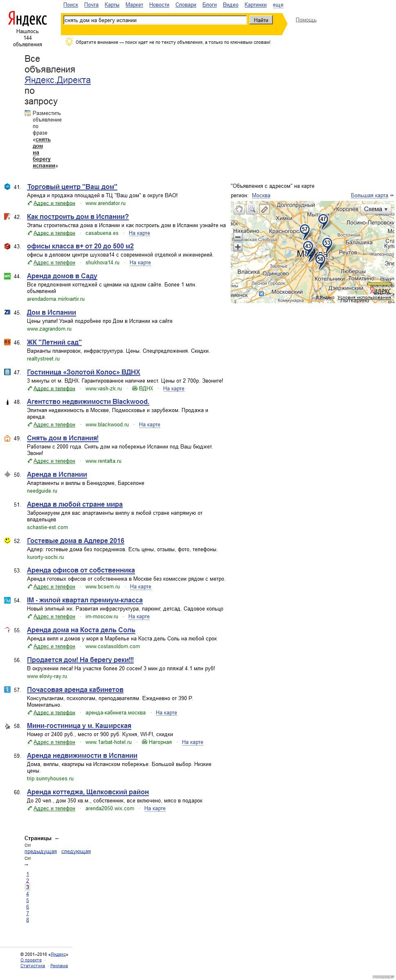Open the Схема map type dropdown
Image resolution: width=396 pixels, height=980 pixels.
click(376, 209)
